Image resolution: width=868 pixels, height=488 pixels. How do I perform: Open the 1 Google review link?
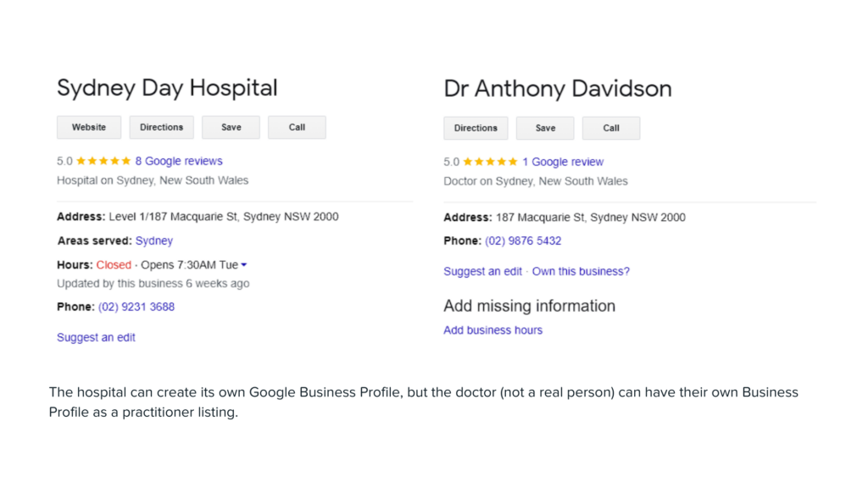click(x=563, y=162)
